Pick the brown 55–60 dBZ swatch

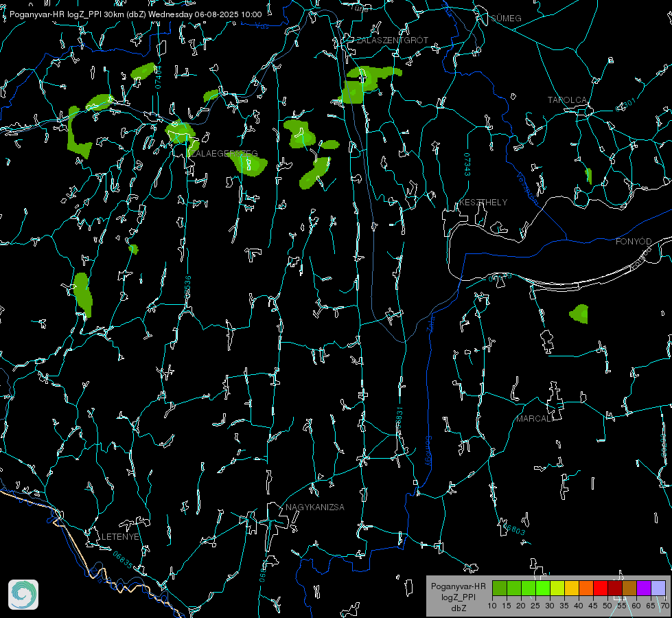[629, 588]
